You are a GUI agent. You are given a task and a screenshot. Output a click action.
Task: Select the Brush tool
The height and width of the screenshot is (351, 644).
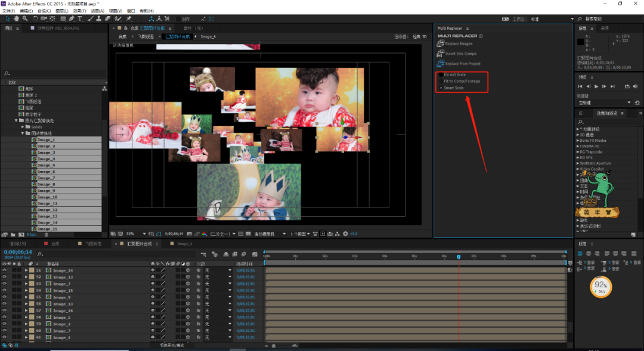click(91, 19)
